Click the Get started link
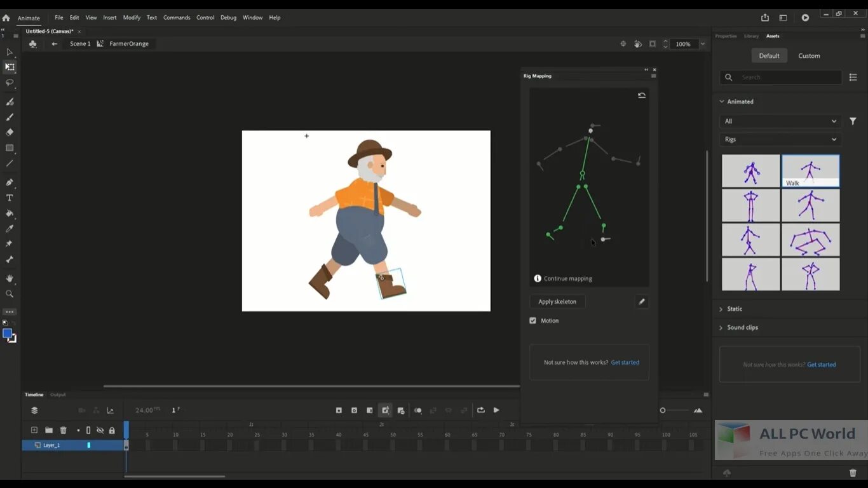 coord(625,362)
